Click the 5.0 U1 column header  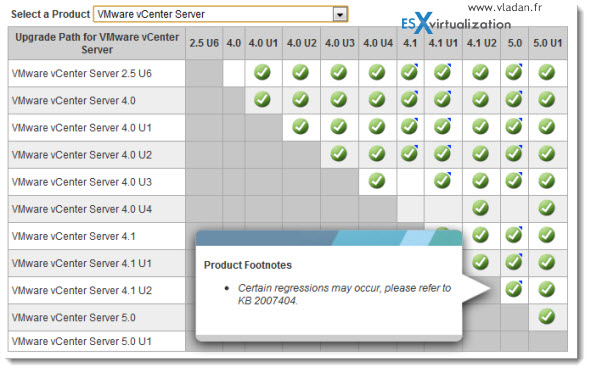tap(548, 43)
